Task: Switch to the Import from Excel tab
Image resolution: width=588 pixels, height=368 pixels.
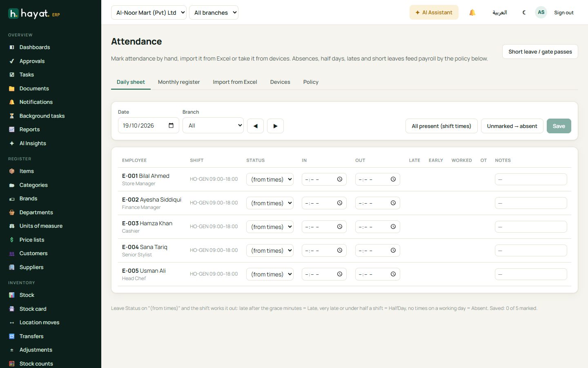Action: [x=235, y=82]
